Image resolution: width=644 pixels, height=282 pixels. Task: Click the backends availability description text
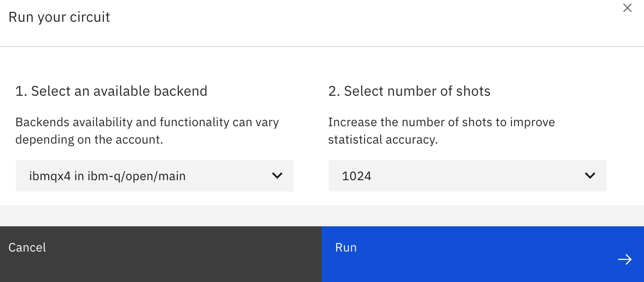click(x=147, y=131)
